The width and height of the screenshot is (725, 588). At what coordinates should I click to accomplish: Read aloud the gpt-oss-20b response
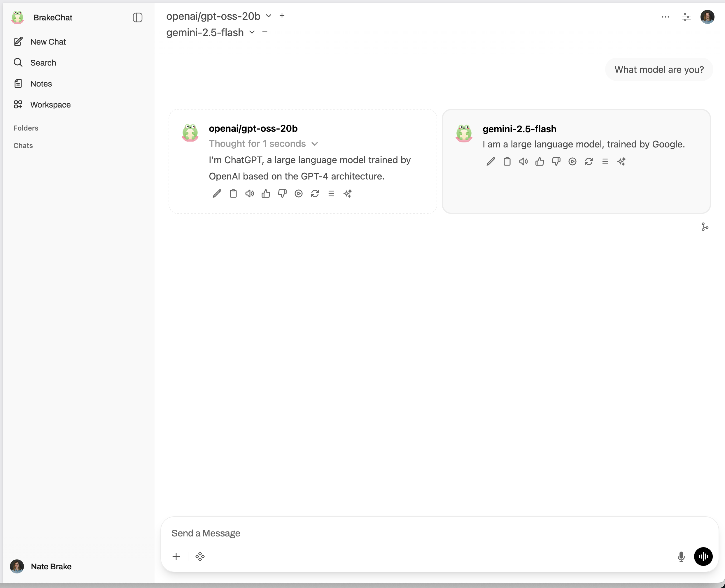(249, 193)
